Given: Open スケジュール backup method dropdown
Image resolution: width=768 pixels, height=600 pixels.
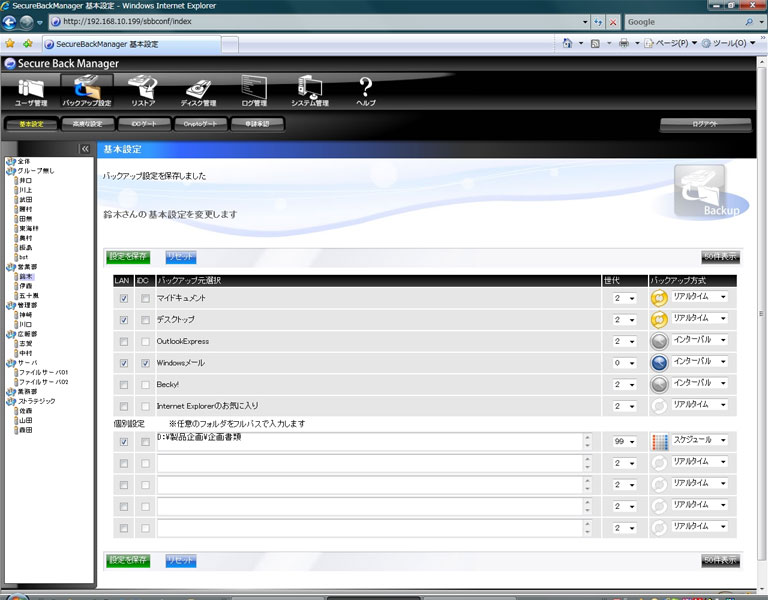Looking at the screenshot, I should click(x=699, y=440).
